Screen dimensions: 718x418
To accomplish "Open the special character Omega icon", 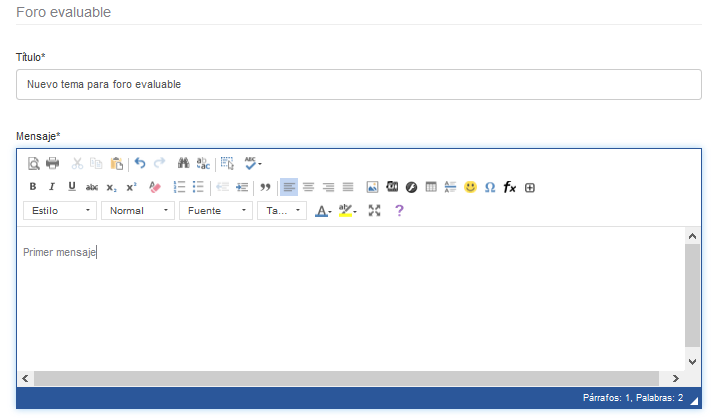I will [x=490, y=187].
